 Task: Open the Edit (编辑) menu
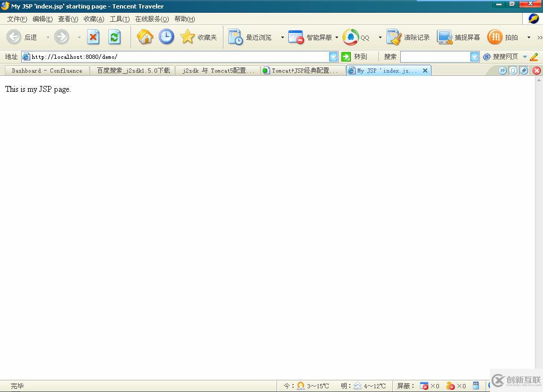point(42,19)
